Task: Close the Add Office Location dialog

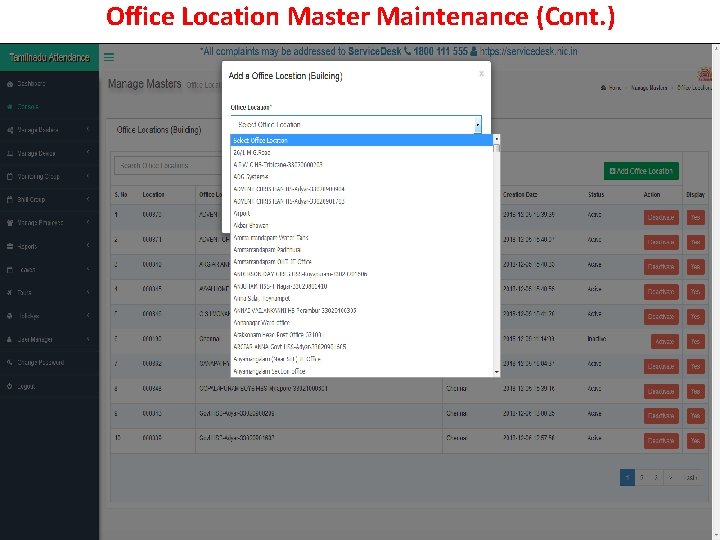Action: click(481, 73)
